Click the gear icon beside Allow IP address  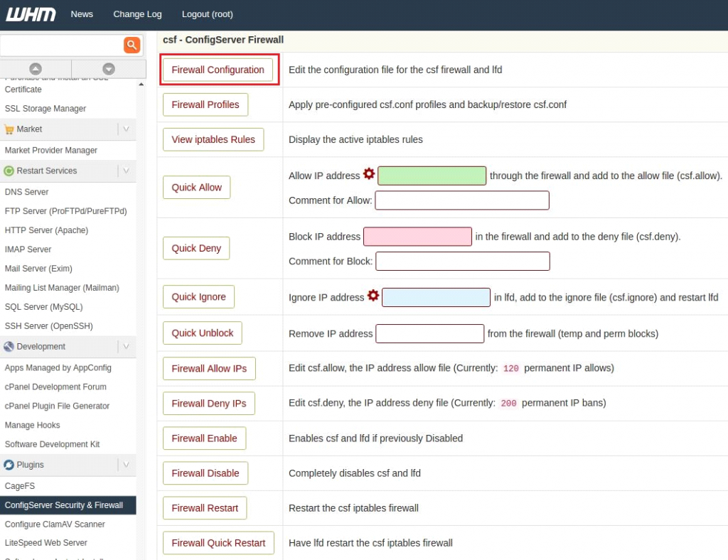coord(369,174)
